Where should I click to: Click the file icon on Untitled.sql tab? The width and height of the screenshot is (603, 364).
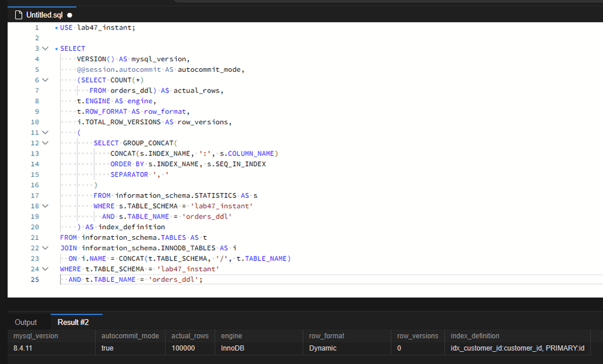point(18,15)
